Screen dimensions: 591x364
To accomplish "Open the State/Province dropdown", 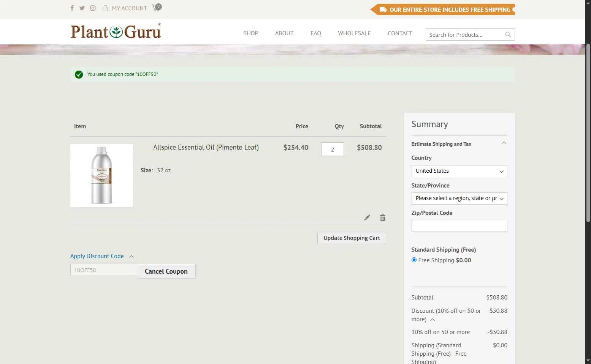I will click(459, 199).
